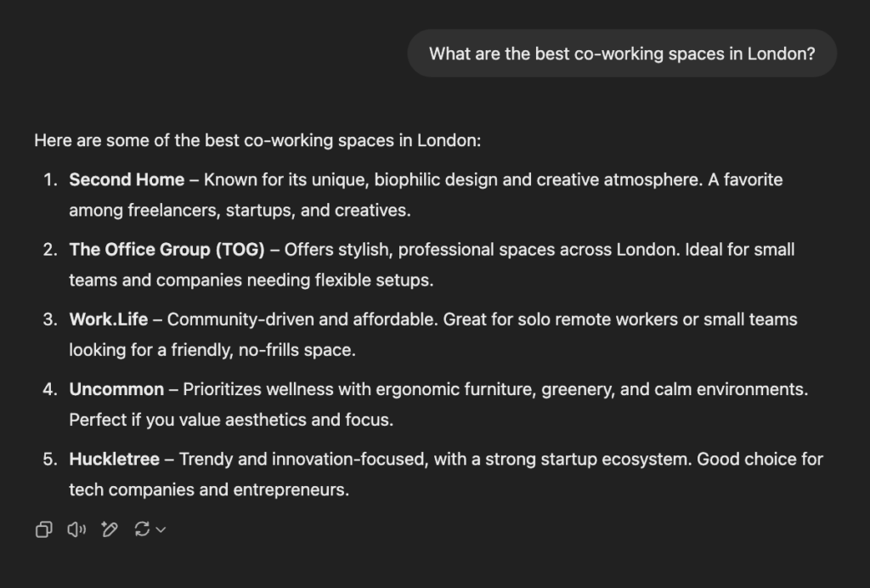Regenerate the response with the circular arrows
Viewport: 870px width, 588px height.
[142, 530]
